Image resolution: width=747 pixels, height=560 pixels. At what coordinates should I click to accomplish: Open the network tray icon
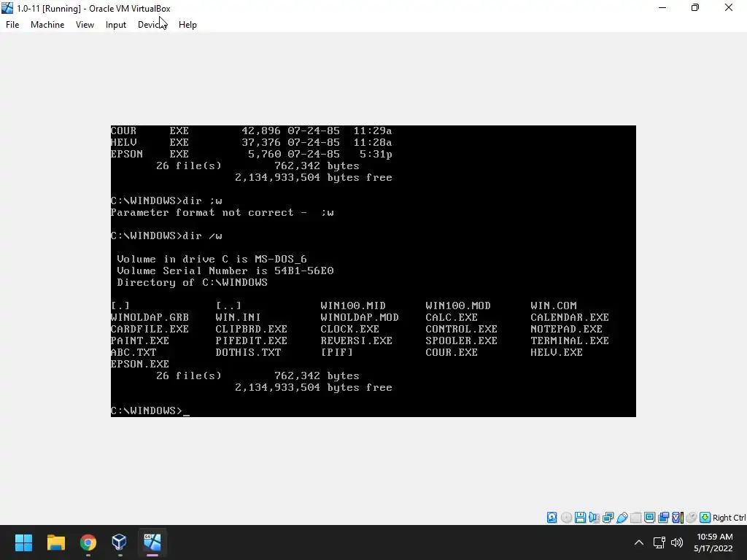(x=659, y=542)
